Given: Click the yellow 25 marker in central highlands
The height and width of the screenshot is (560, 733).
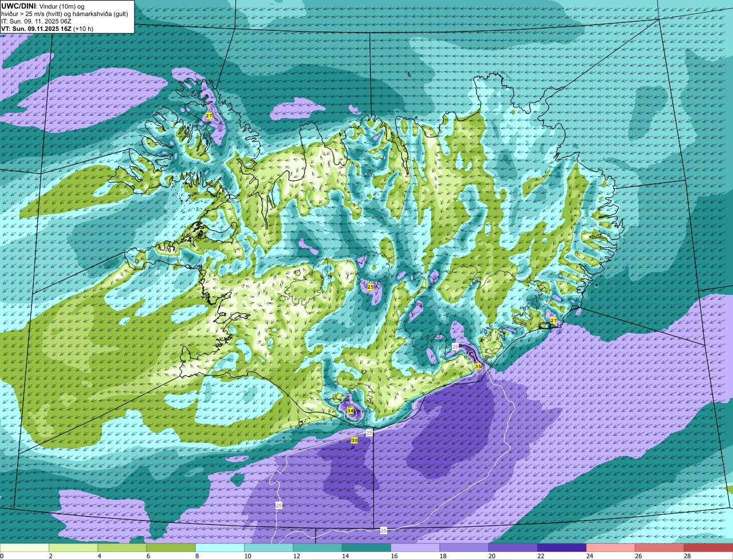Looking at the screenshot, I should pos(371,286).
